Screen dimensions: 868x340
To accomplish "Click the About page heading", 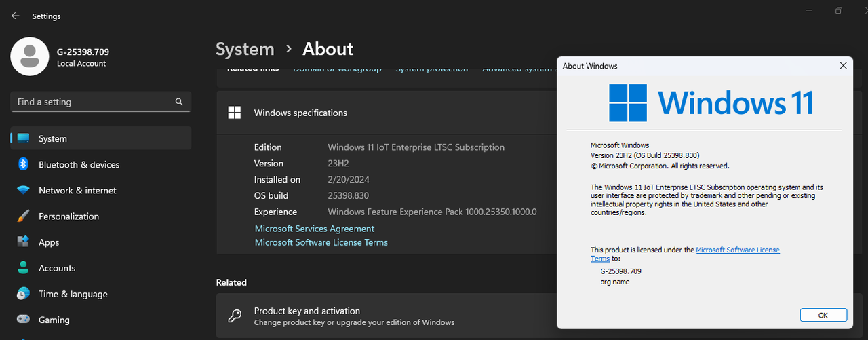I will 328,49.
